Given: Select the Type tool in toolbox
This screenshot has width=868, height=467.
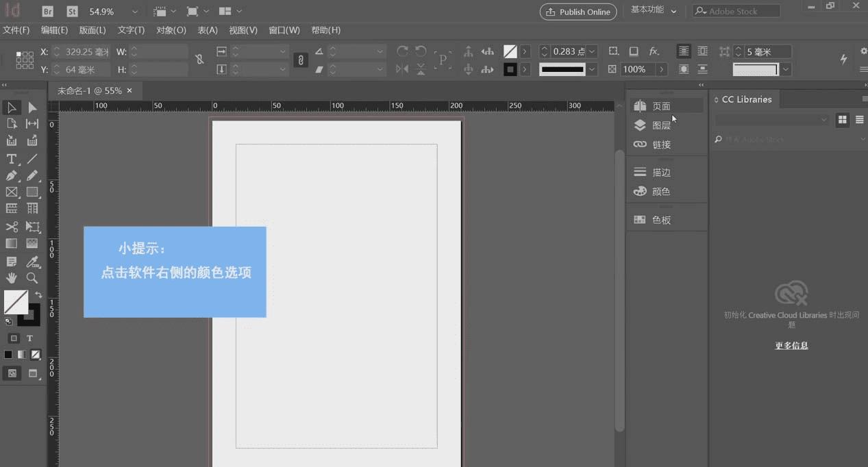Looking at the screenshot, I should 12,159.
